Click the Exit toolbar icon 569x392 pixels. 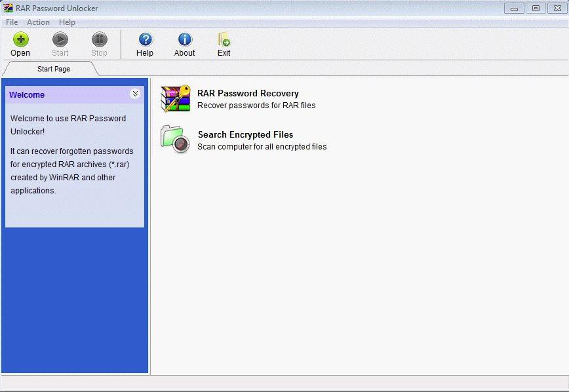tap(224, 39)
